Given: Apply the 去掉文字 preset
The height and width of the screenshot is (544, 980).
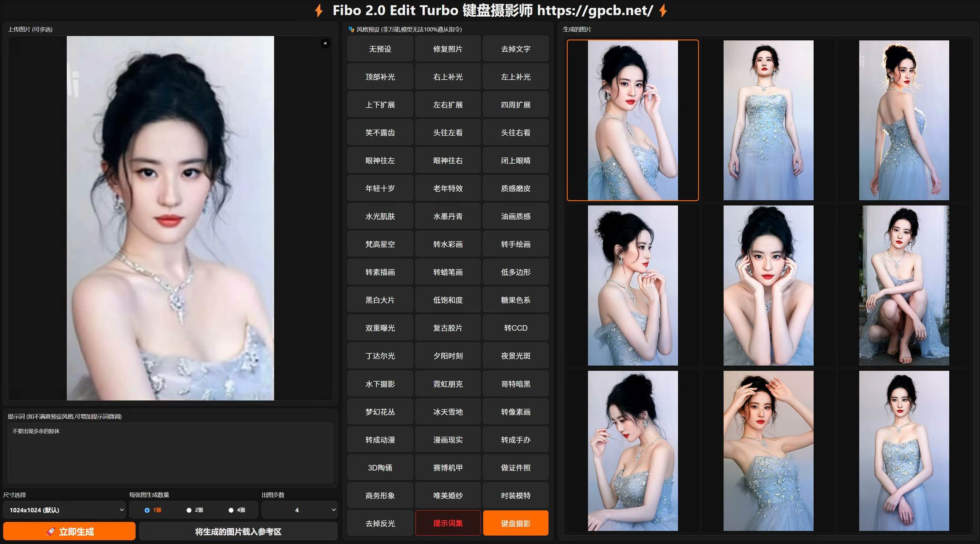Looking at the screenshot, I should (516, 49).
